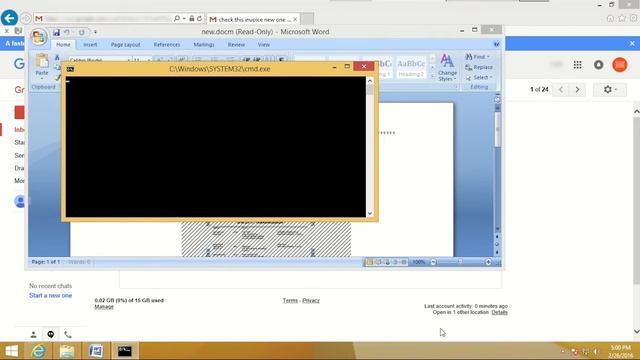Switch to the Mailings ribbon tab
This screenshot has height=360, width=640.
point(204,44)
